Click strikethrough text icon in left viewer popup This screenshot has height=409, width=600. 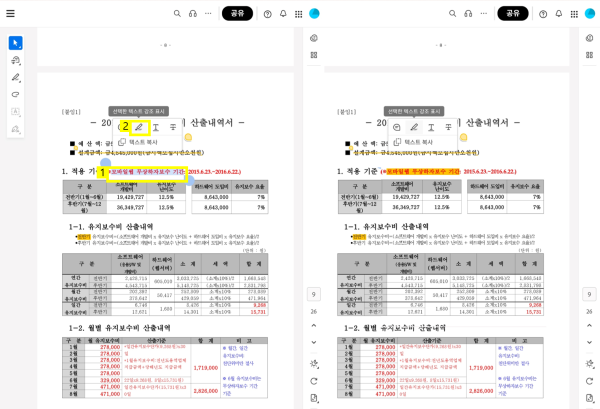click(173, 127)
